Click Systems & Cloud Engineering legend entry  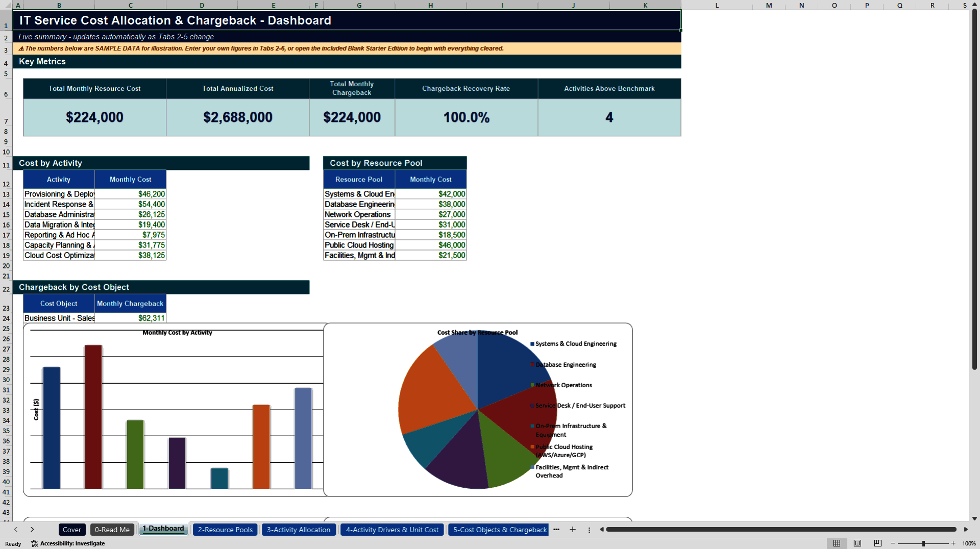573,344
